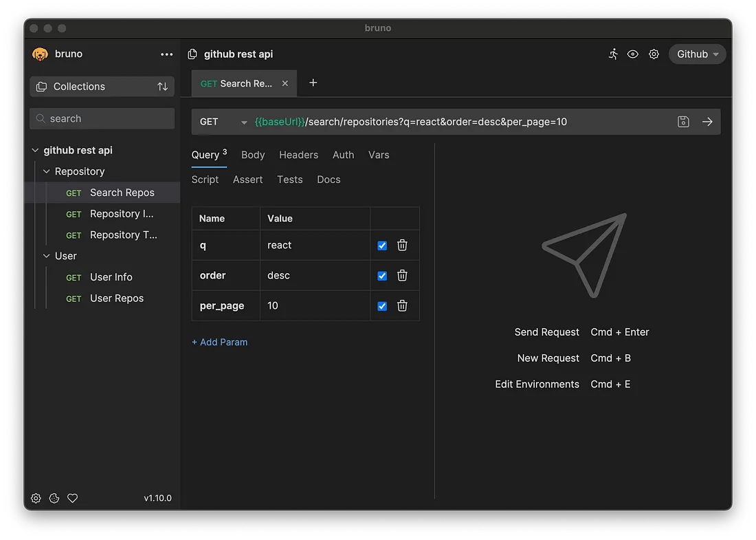The image size is (756, 540).
Task: Click the value cell containing 10
Action: pos(315,306)
